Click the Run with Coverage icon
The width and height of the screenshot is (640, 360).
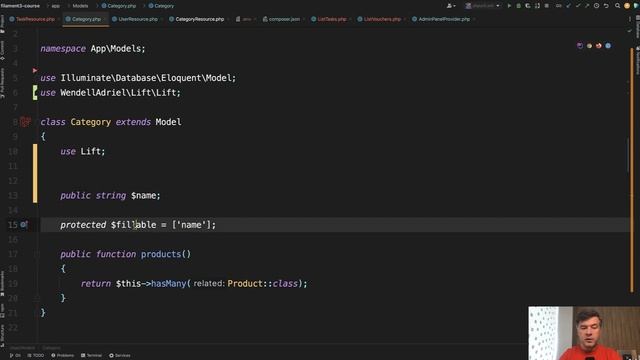pyautogui.click(x=528, y=6)
